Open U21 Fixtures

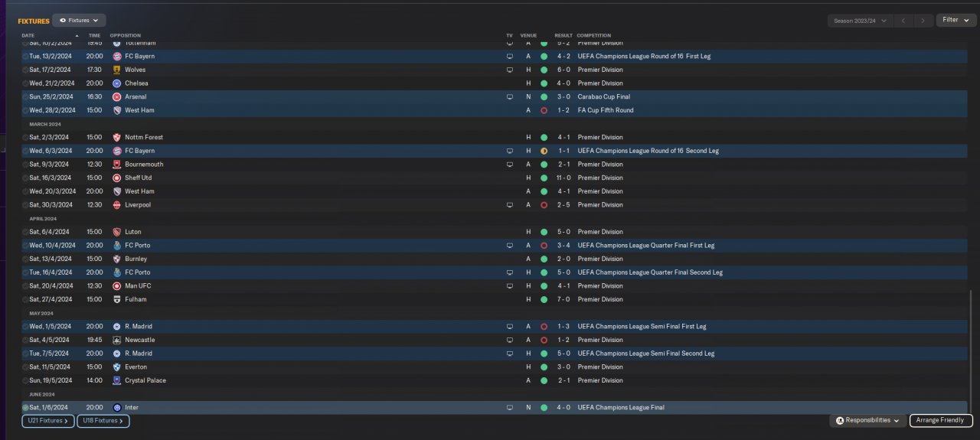pos(48,421)
